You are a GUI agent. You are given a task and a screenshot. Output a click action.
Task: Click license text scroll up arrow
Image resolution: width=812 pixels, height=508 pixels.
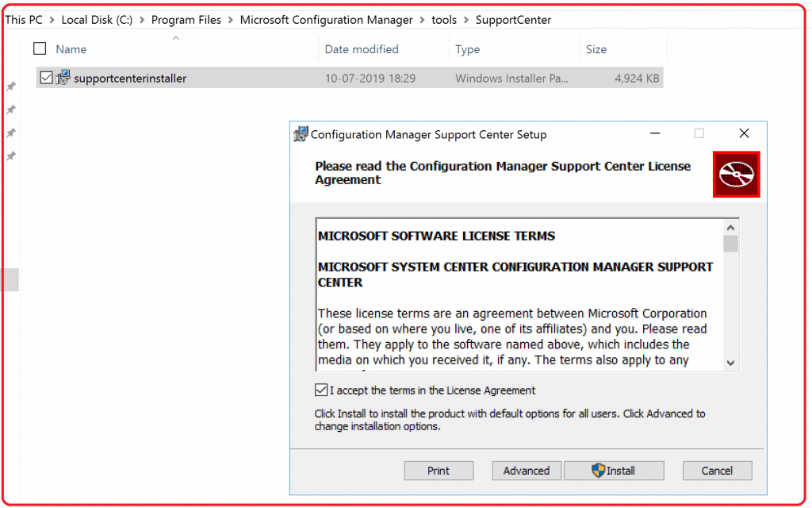pyautogui.click(x=730, y=228)
